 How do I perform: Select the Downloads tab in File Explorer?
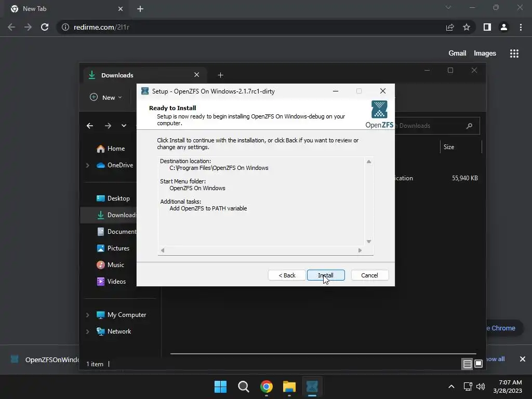point(144,75)
